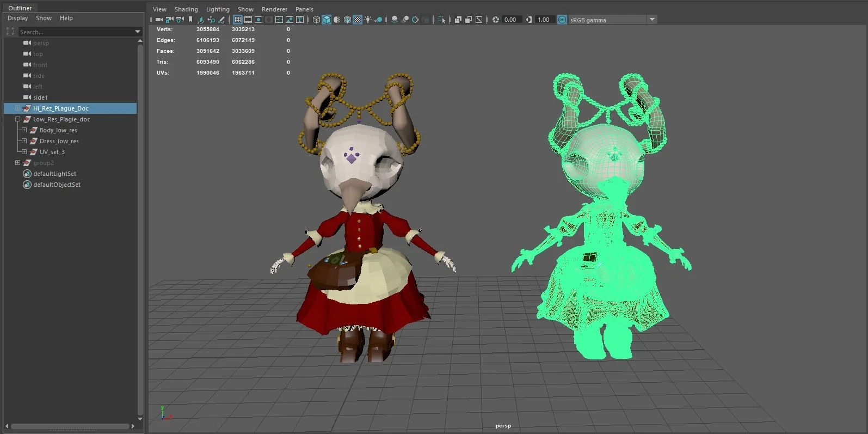Screen dimensions: 868x434
Task: Toggle the Film Gate overlay
Action: click(x=248, y=20)
